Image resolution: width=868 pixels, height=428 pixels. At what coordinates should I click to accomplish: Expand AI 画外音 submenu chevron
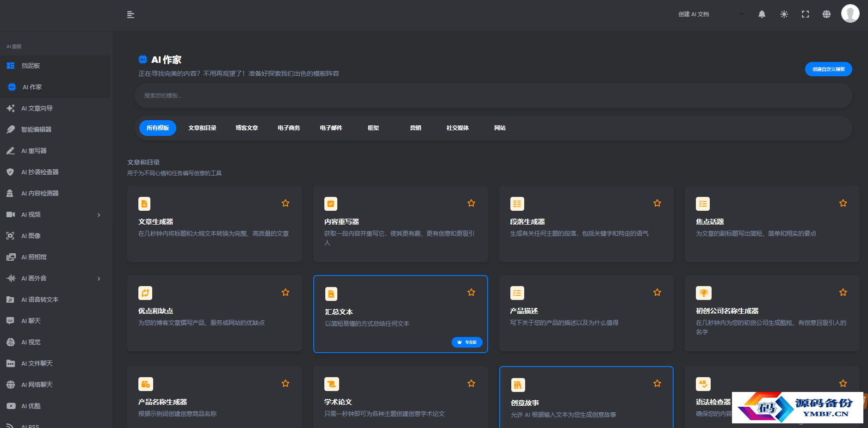coord(99,279)
